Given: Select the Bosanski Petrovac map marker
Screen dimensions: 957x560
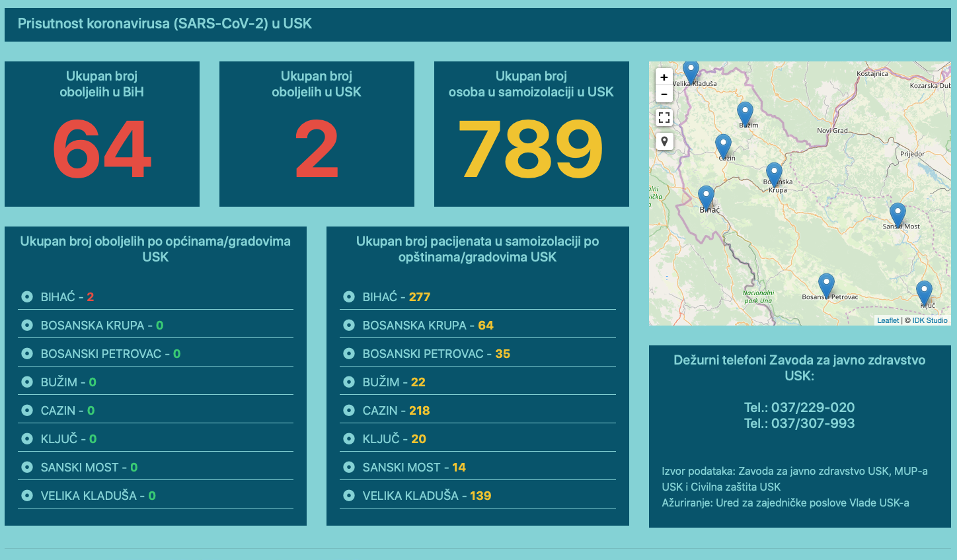Looking at the screenshot, I should (x=826, y=285).
